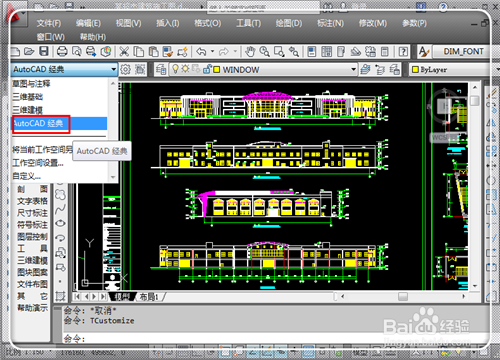Open the Undo history dropdown arrow
Viewport: 500px width, 360px height.
[212, 52]
